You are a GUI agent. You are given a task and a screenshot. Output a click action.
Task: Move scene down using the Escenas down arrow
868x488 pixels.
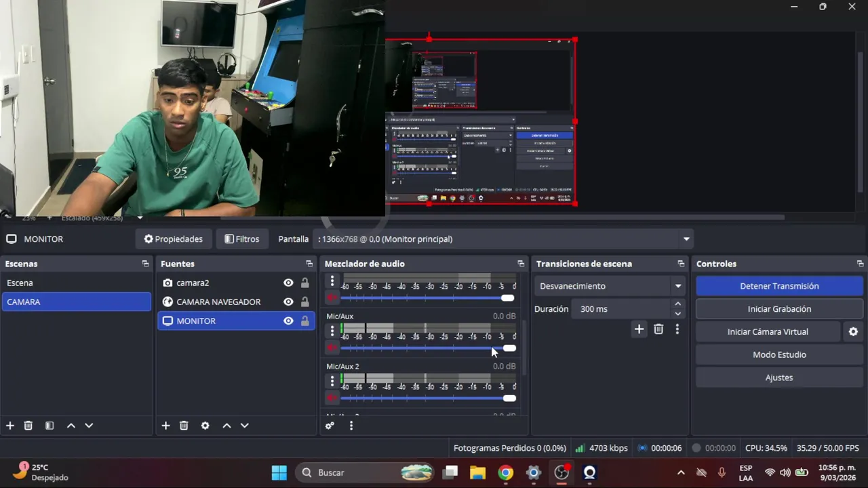(x=89, y=426)
